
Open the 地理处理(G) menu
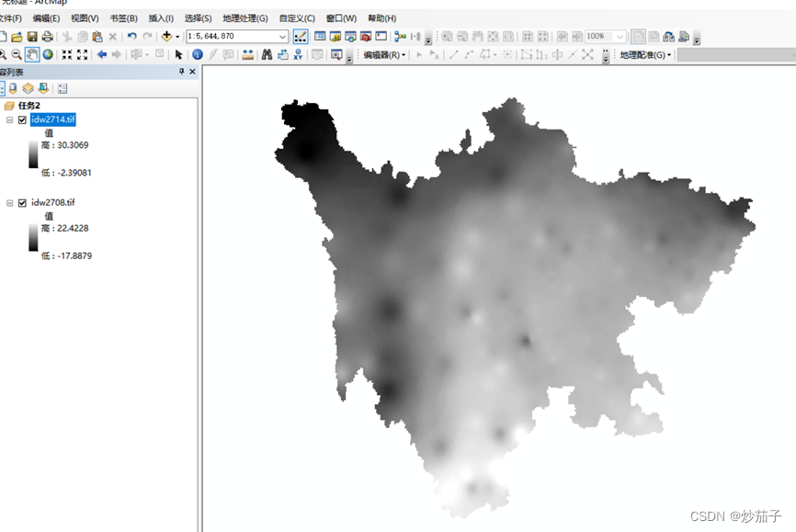[244, 18]
